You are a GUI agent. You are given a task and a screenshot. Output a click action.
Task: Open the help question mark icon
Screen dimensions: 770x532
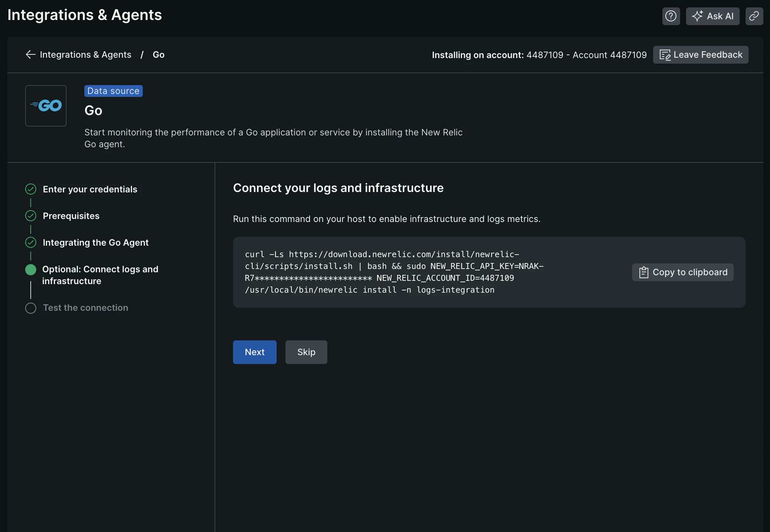(x=671, y=16)
